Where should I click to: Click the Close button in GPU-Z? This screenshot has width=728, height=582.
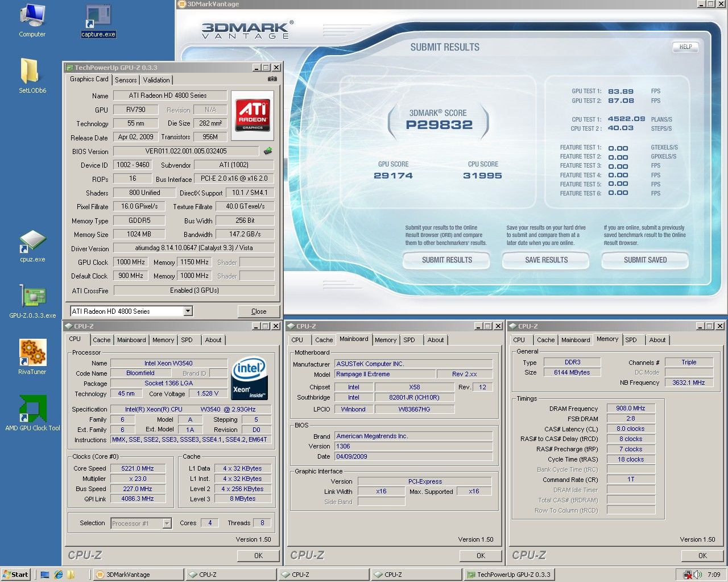(x=259, y=311)
